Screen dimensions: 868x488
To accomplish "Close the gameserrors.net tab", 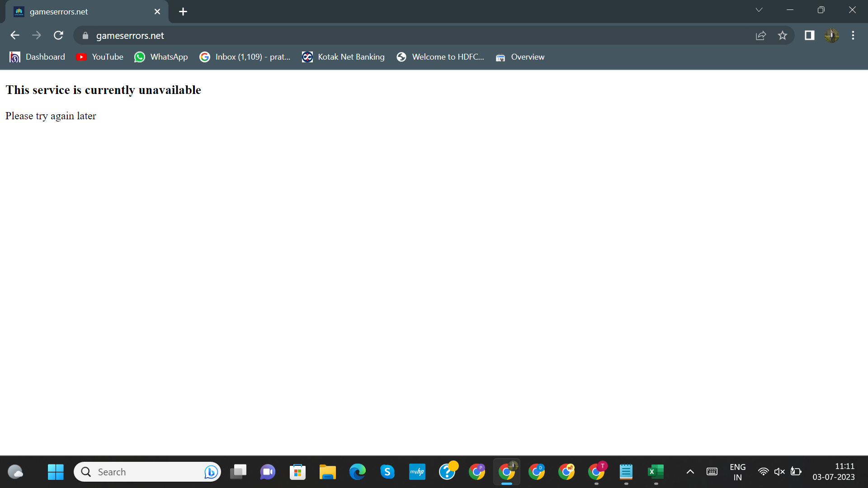I will [x=157, y=12].
